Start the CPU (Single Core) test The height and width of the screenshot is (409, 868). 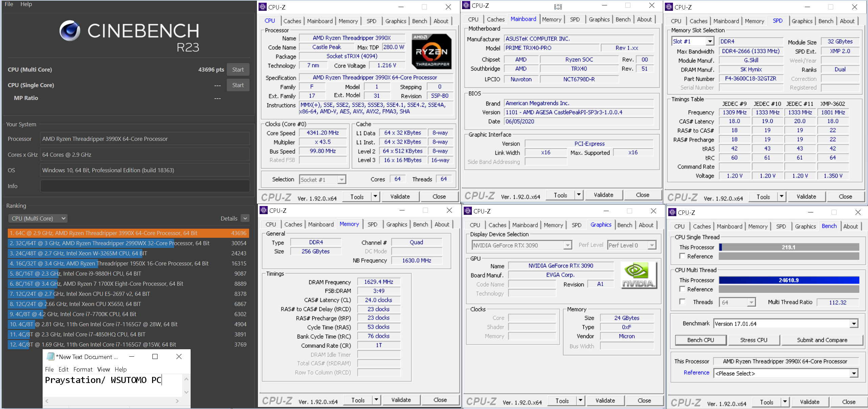[x=238, y=85]
